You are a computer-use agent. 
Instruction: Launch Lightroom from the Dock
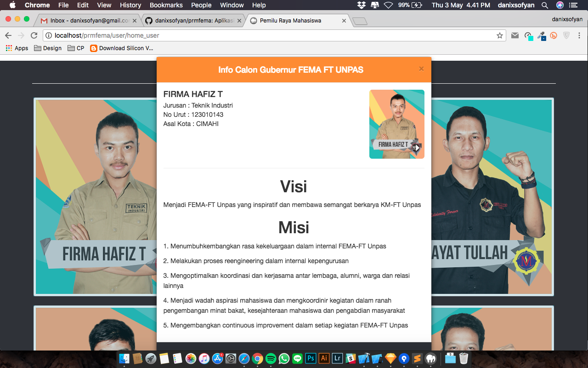click(x=337, y=358)
